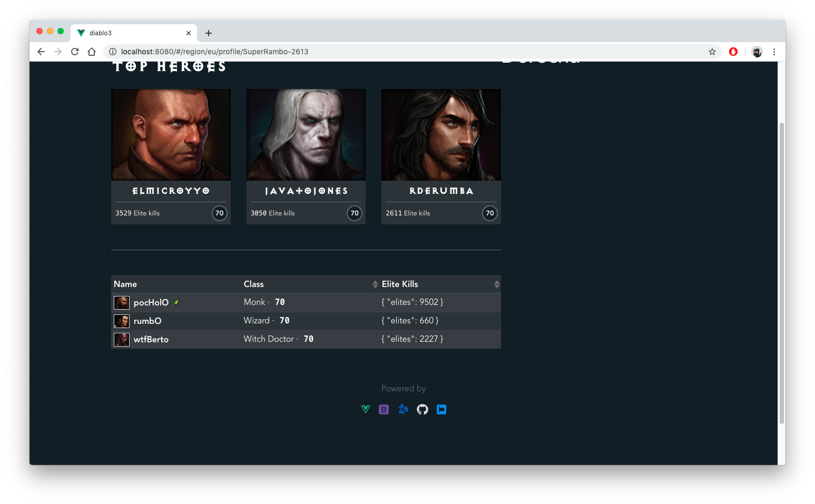Open ElMicroyyo hero portrait

click(x=171, y=135)
